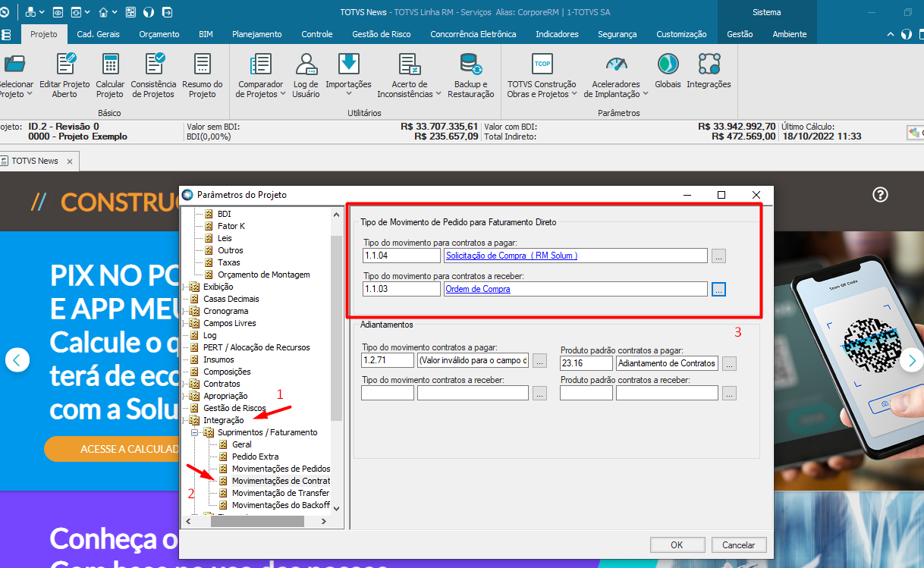The height and width of the screenshot is (568, 924).
Task: Open Integrações parameters
Action: tap(709, 71)
